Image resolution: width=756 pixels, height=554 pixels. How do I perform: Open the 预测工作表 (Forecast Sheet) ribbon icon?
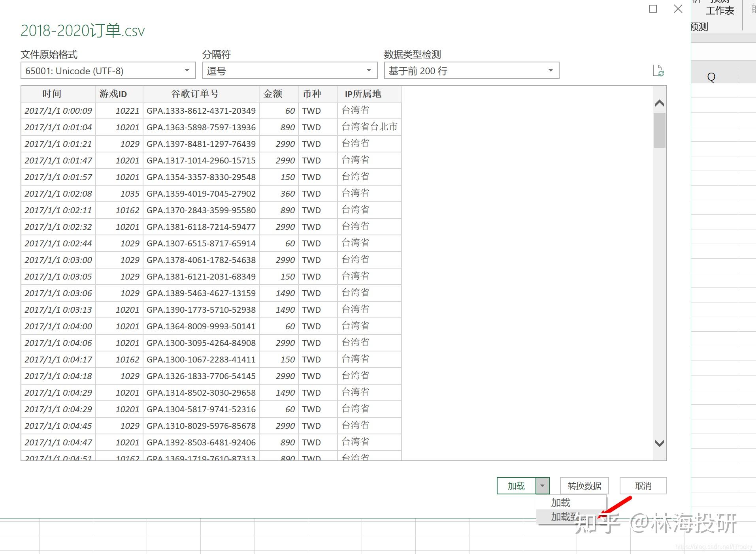[x=719, y=10]
